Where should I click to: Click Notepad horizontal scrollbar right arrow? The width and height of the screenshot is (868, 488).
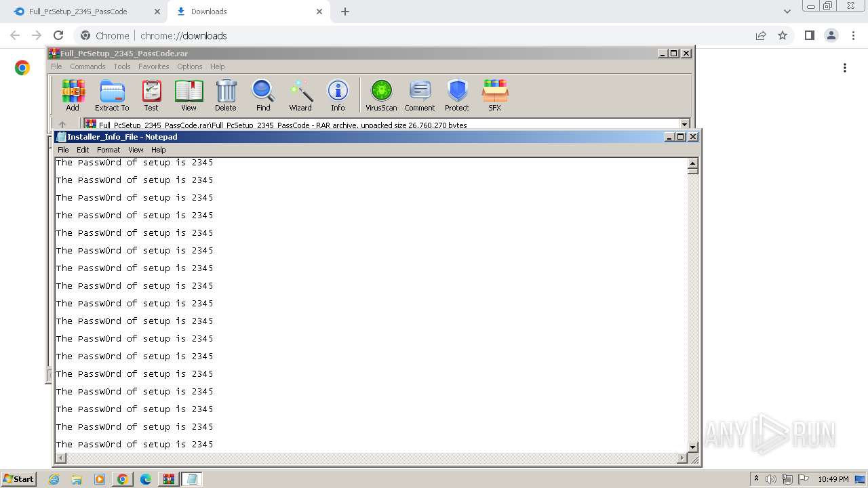[682, 458]
